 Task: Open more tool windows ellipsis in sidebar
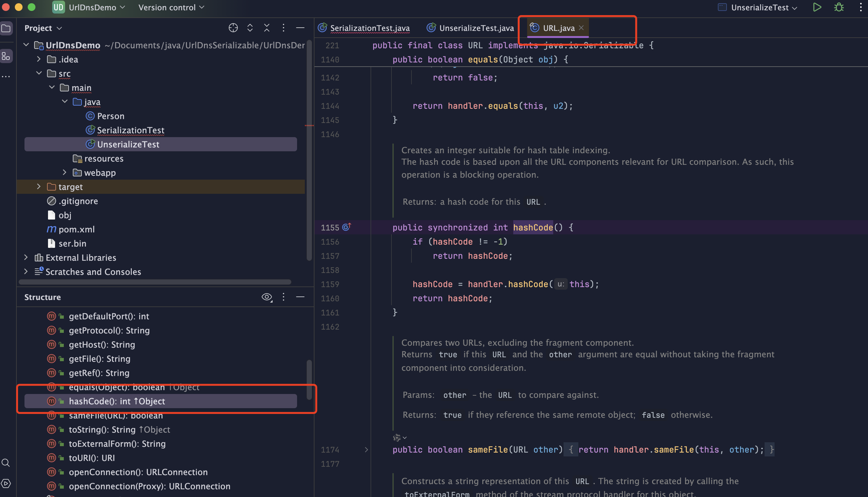(x=6, y=77)
